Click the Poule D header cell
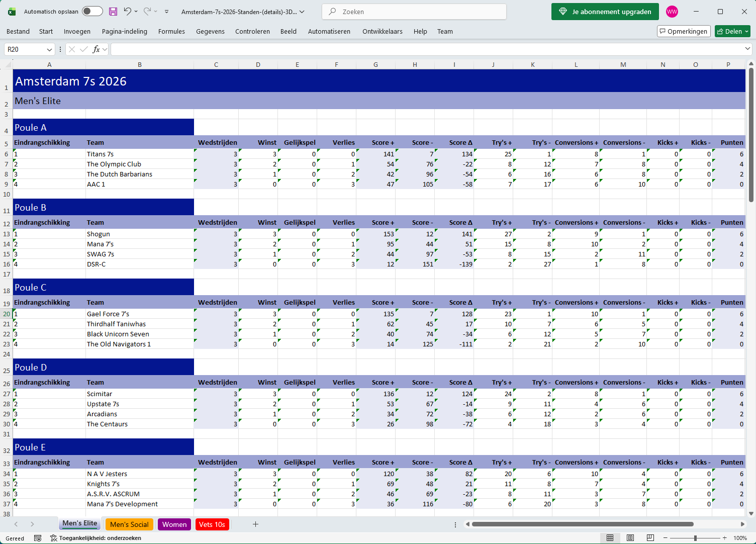This screenshot has height=544, width=756. [104, 367]
